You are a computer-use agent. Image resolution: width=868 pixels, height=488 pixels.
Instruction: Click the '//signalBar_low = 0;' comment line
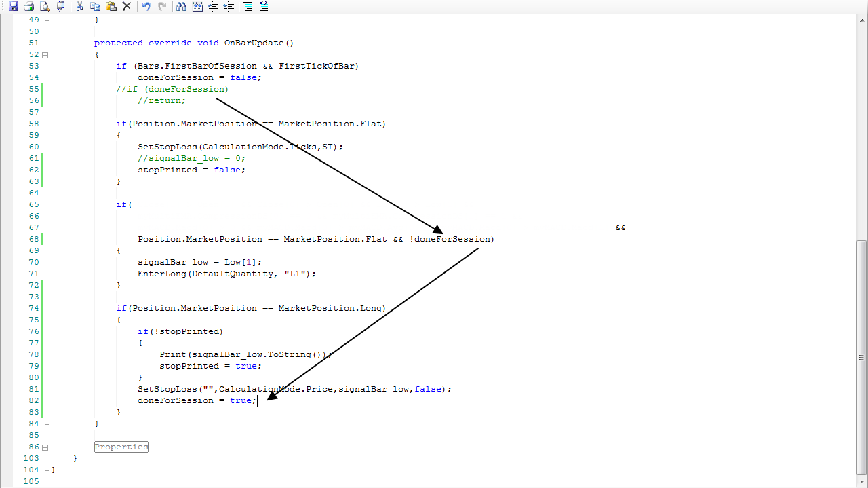pyautogui.click(x=191, y=158)
